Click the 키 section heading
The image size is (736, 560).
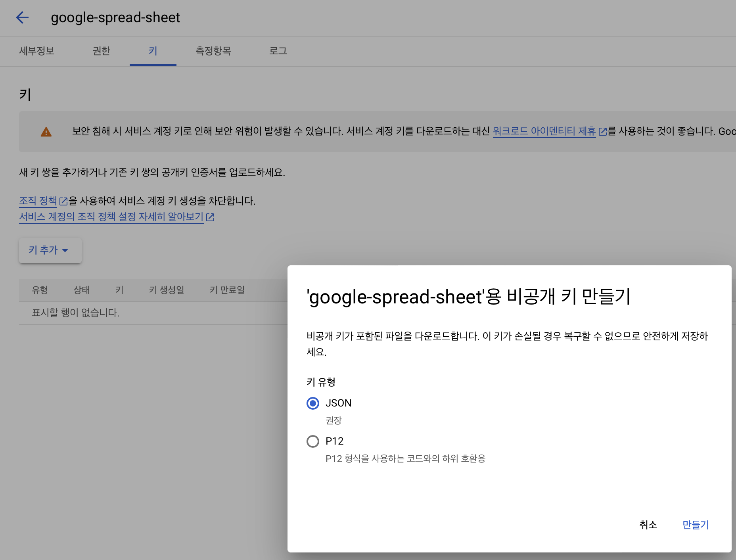tap(25, 95)
